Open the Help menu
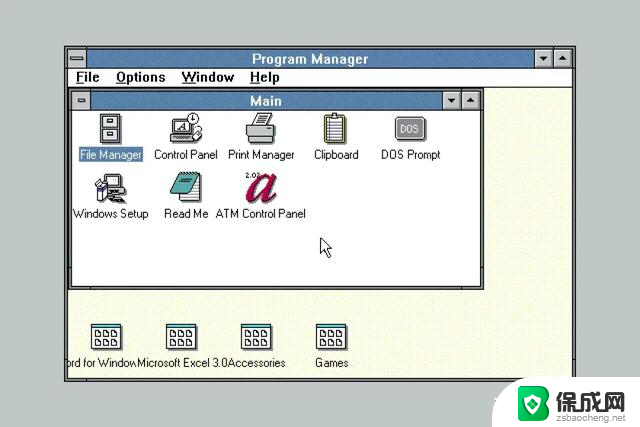This screenshot has height=427, width=640. pos(265,77)
